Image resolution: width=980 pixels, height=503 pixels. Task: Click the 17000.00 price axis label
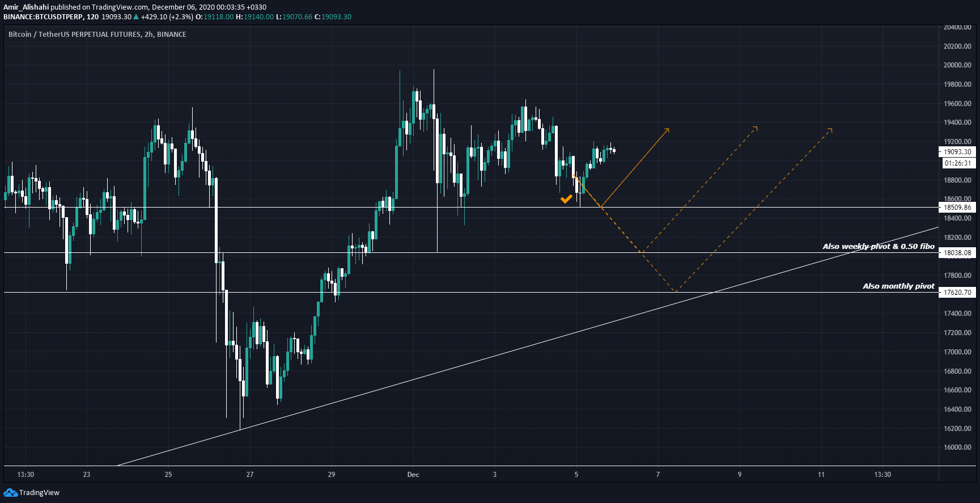point(957,352)
